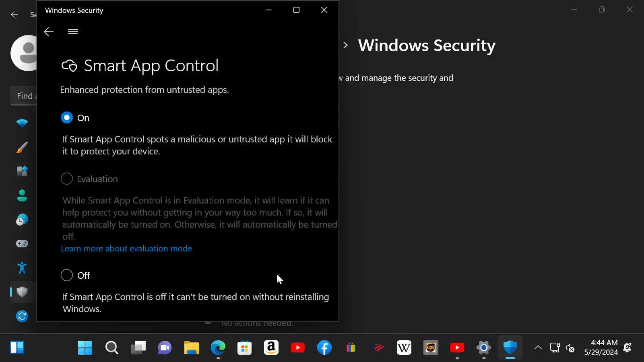Close the Windows Security window

tap(324, 10)
